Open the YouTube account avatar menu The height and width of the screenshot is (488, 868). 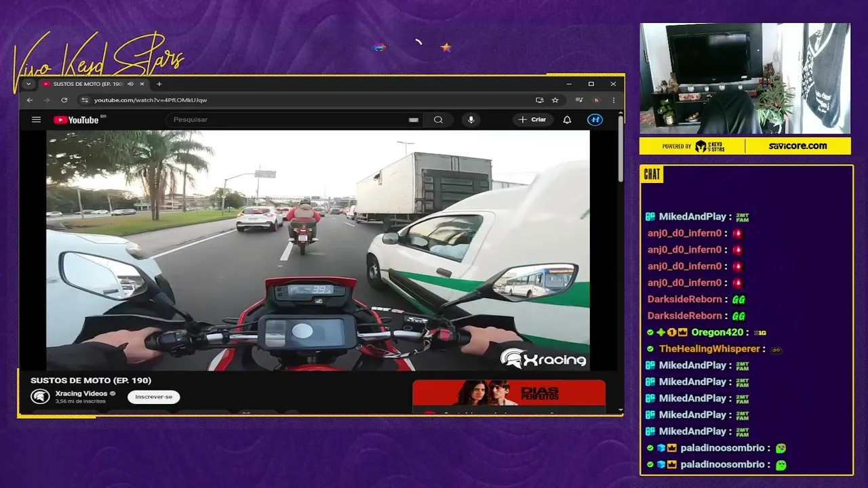pos(595,120)
